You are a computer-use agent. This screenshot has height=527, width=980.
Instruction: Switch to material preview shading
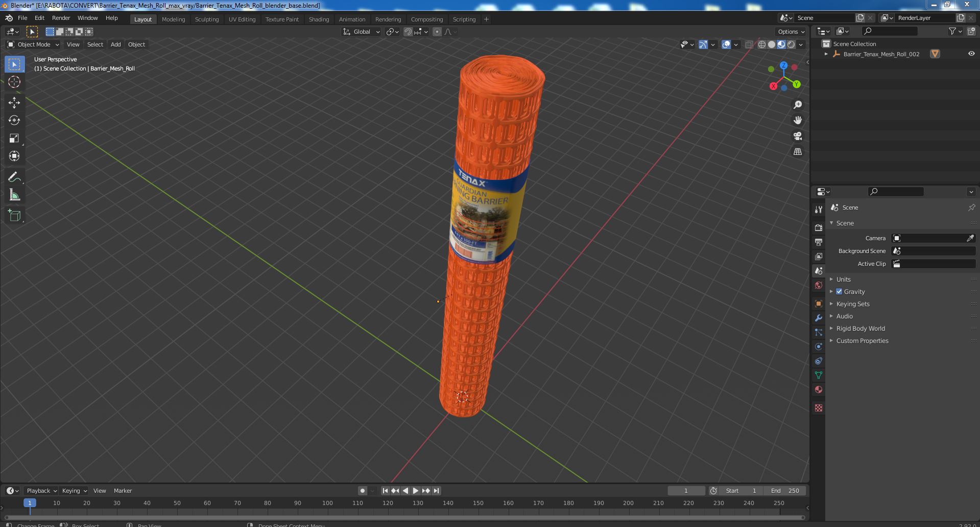click(x=781, y=44)
